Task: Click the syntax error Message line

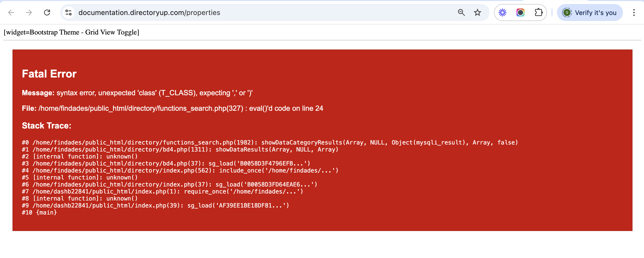Action: click(x=137, y=93)
